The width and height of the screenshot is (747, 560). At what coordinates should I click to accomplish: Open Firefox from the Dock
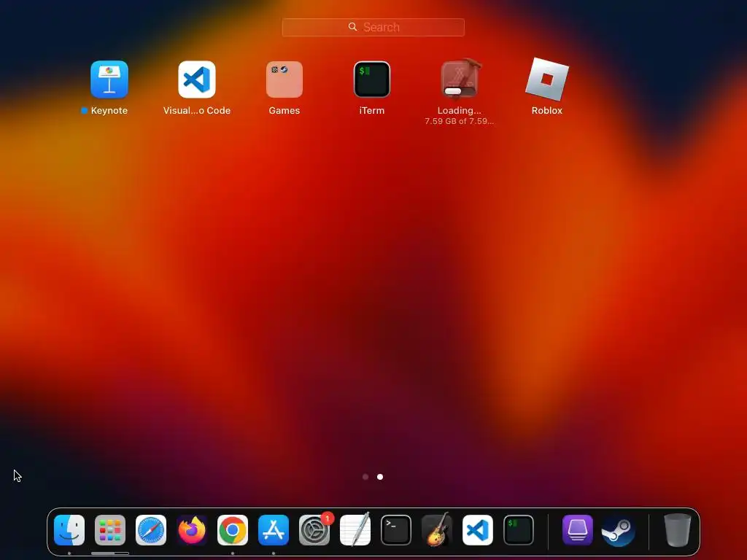(x=192, y=530)
